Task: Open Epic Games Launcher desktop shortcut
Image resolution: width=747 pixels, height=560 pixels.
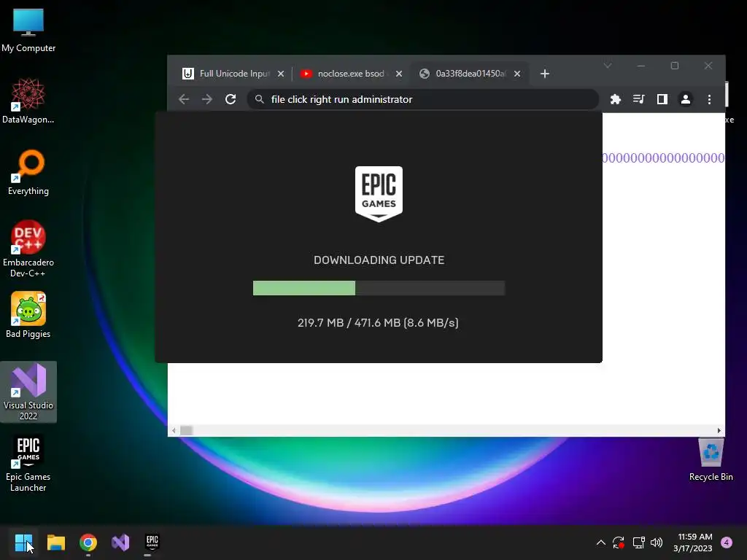Action: click(x=28, y=463)
